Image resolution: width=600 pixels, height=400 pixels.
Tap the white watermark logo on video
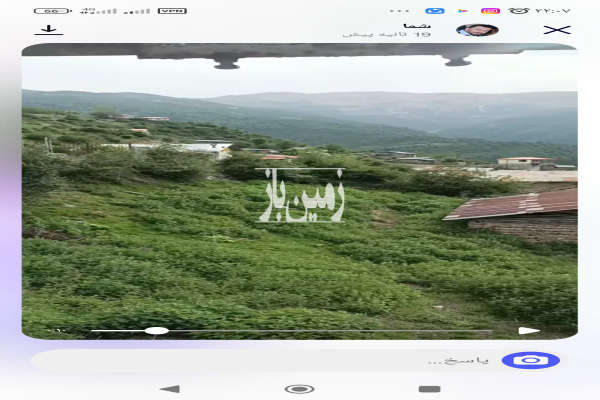click(x=301, y=195)
